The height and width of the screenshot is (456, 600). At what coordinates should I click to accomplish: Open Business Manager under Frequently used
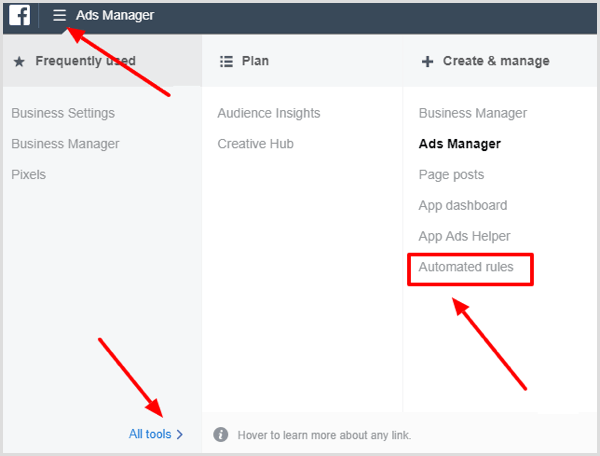(x=65, y=144)
